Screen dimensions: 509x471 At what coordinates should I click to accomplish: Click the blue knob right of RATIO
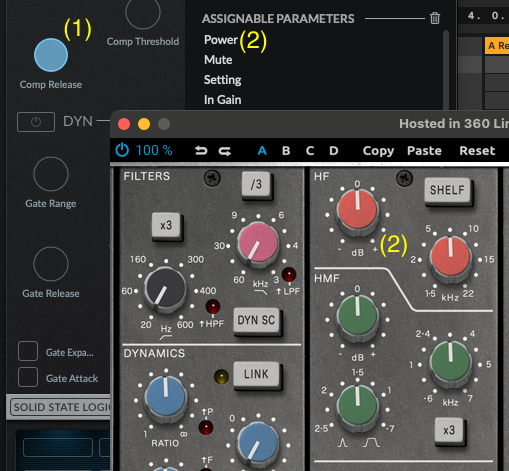258,444
